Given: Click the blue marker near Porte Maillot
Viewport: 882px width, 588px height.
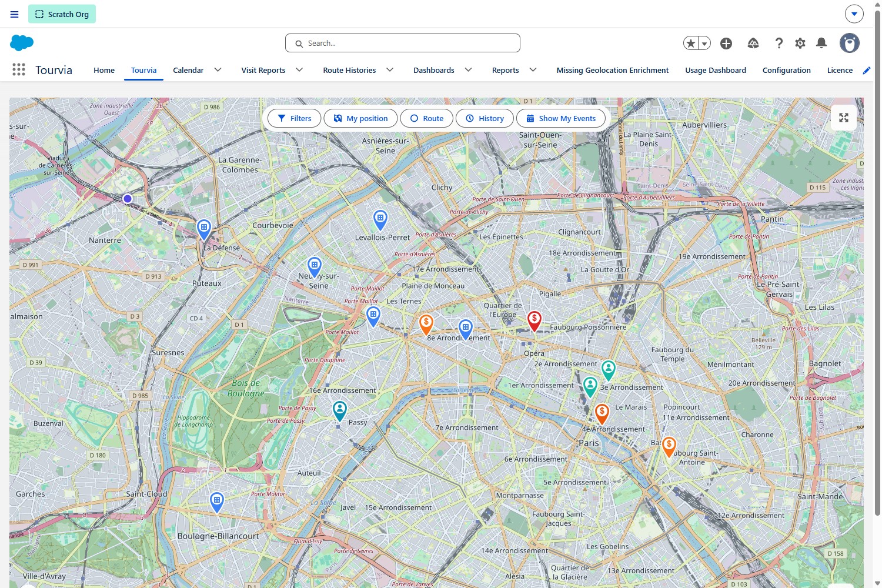Looking at the screenshot, I should tap(373, 316).
